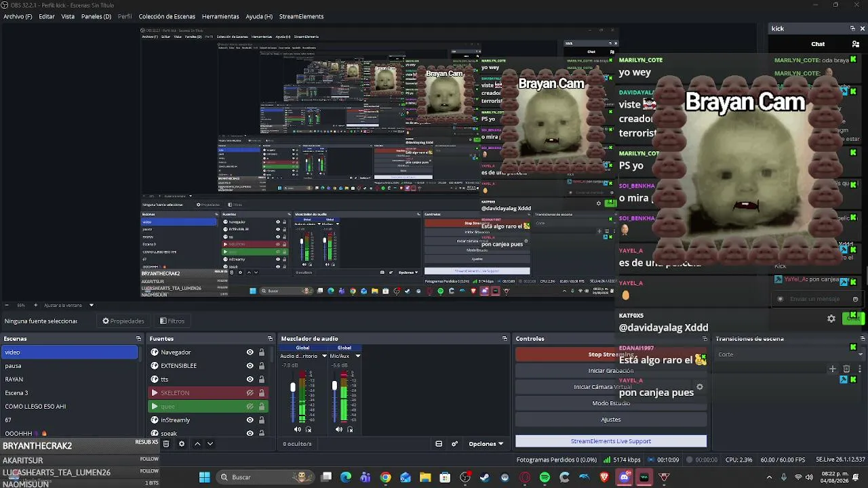Screen dimensions: 868x488
Task: Open Discord from the taskbar
Action: click(x=624, y=477)
